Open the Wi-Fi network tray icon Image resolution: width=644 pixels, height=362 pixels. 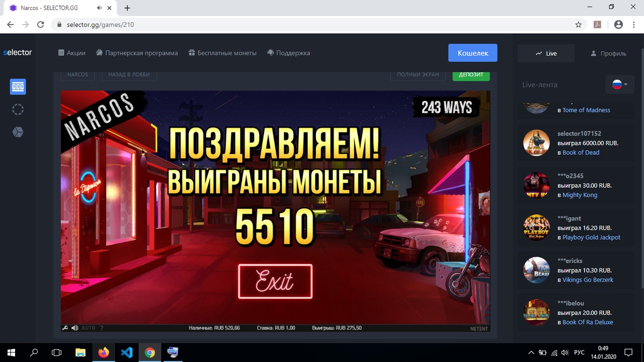point(554,352)
